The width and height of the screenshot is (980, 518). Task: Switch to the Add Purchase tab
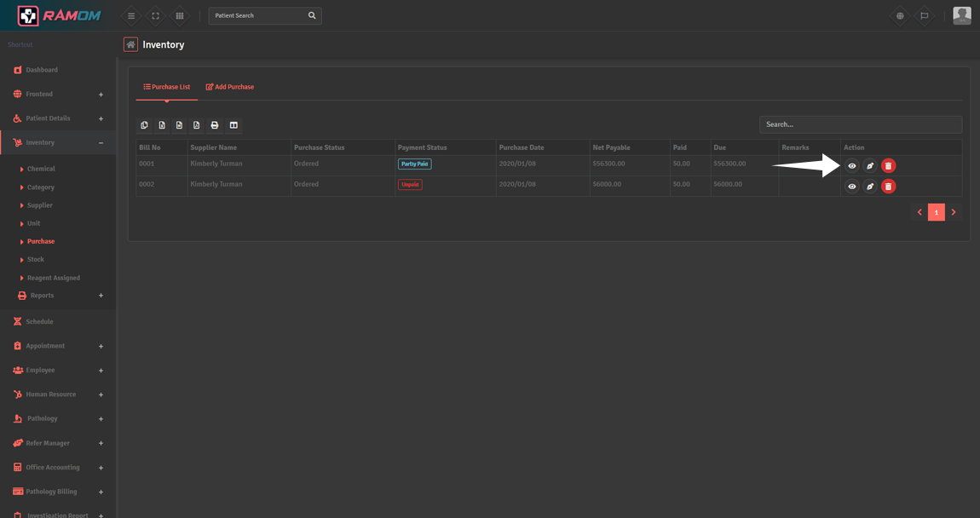point(230,87)
